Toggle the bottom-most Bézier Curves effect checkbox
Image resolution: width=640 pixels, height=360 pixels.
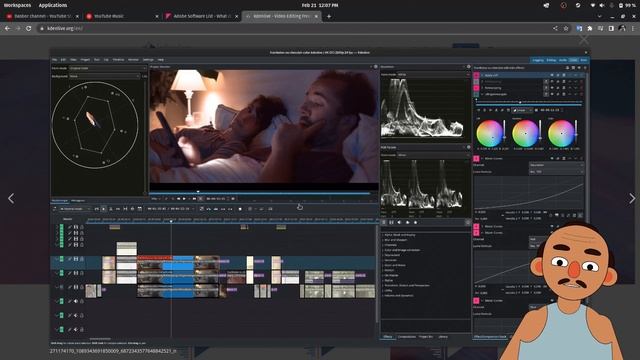[x=476, y=300]
